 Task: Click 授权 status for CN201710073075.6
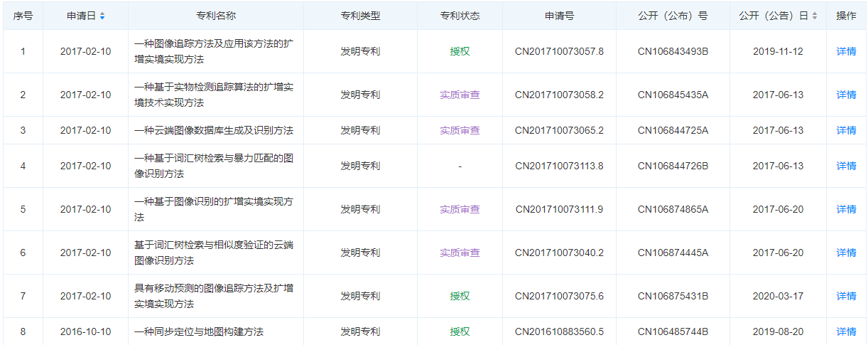tap(460, 296)
